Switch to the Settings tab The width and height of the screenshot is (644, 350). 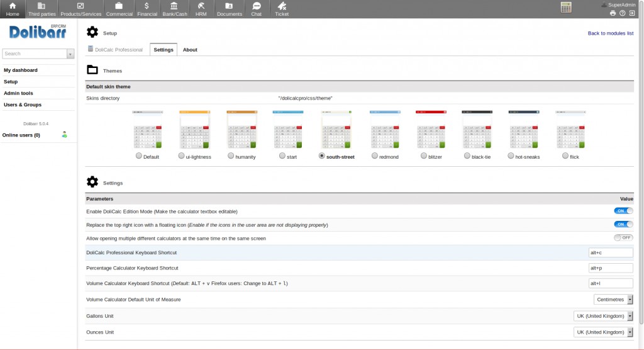click(164, 50)
